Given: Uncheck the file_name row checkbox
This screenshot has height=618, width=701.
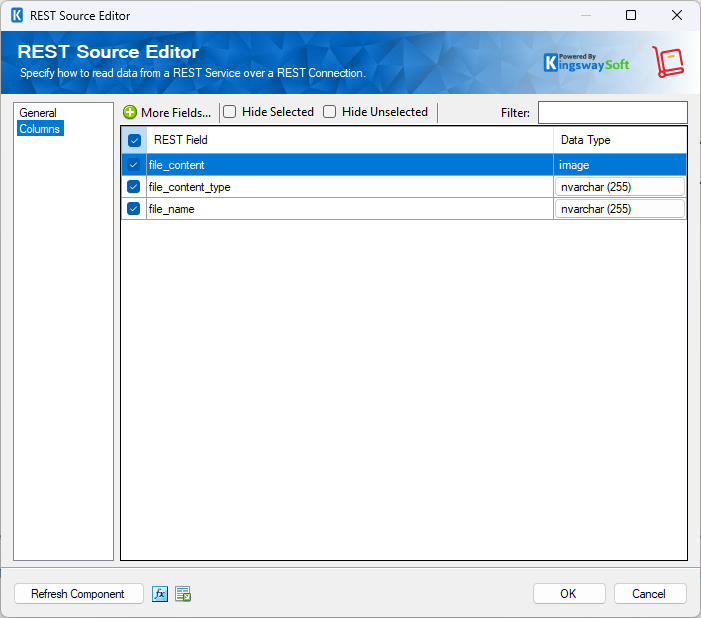Looking at the screenshot, I should tap(133, 208).
